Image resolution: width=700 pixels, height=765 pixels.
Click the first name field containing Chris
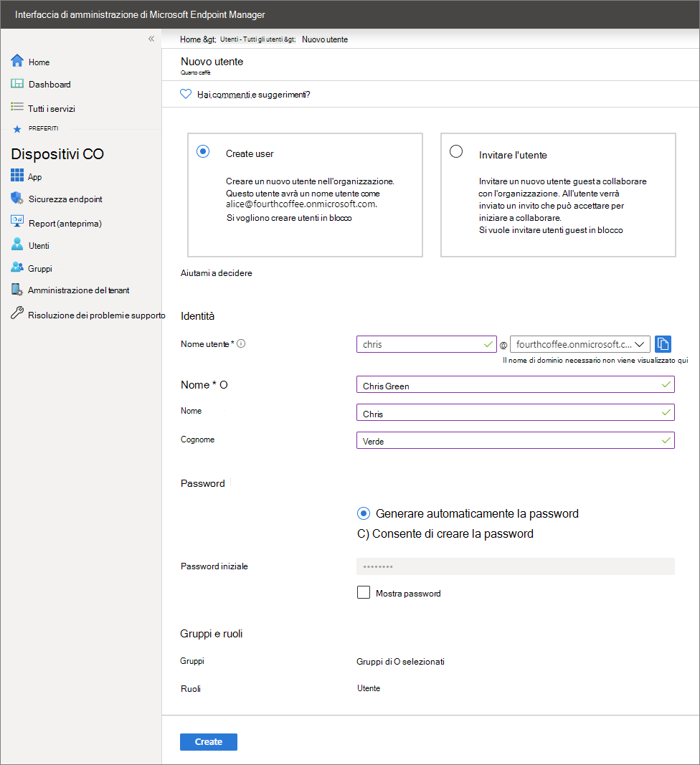[x=516, y=412]
